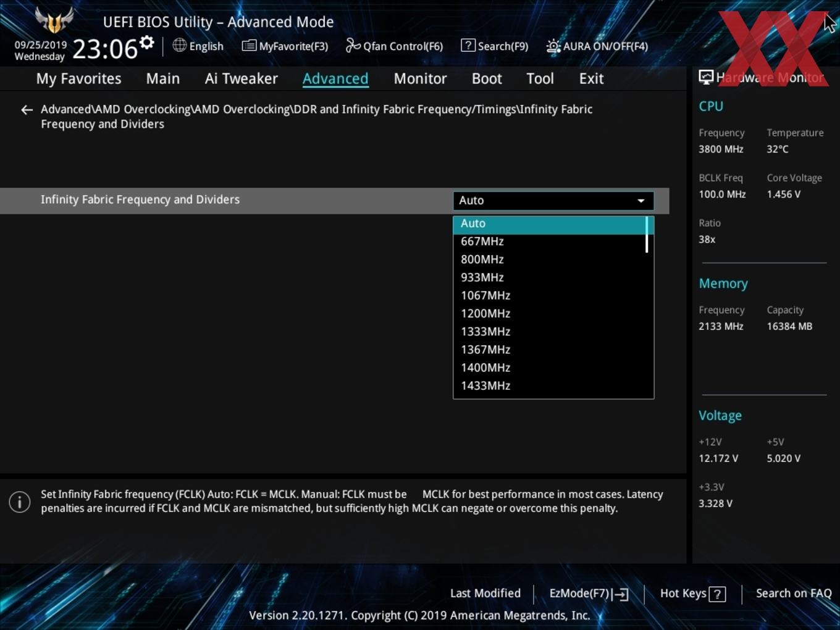Switch to the Main tab
This screenshot has height=630, width=840.
point(163,79)
